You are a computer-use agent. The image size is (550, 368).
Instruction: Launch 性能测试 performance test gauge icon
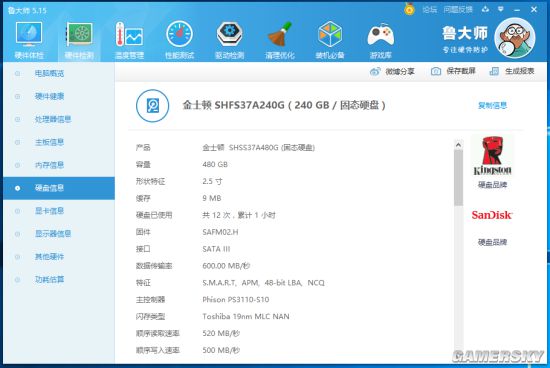click(x=179, y=40)
